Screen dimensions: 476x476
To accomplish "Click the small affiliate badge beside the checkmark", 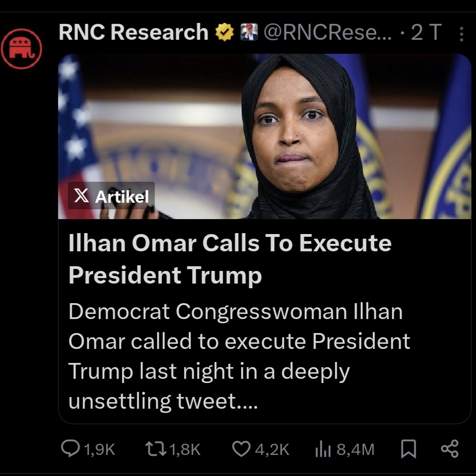I will pos(249,33).
